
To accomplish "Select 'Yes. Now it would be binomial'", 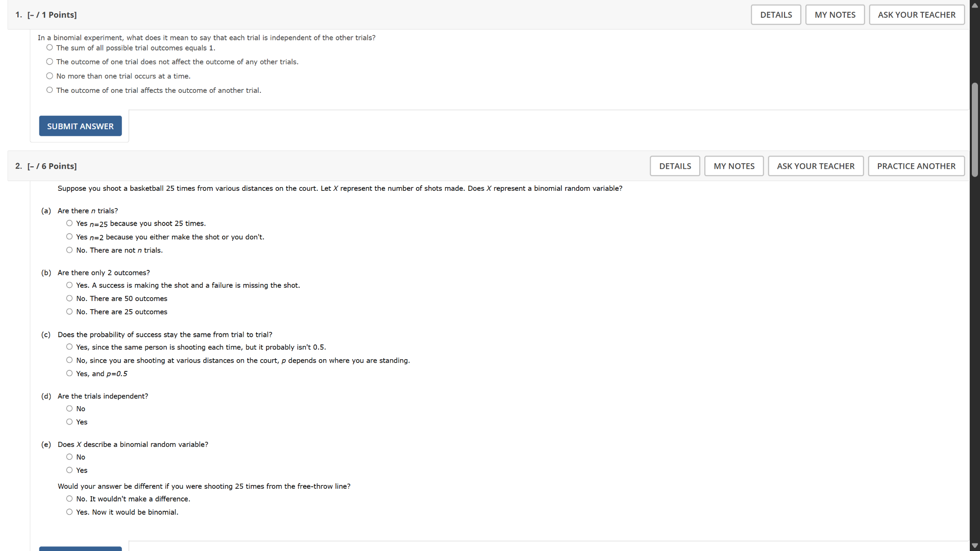I will tap(69, 512).
